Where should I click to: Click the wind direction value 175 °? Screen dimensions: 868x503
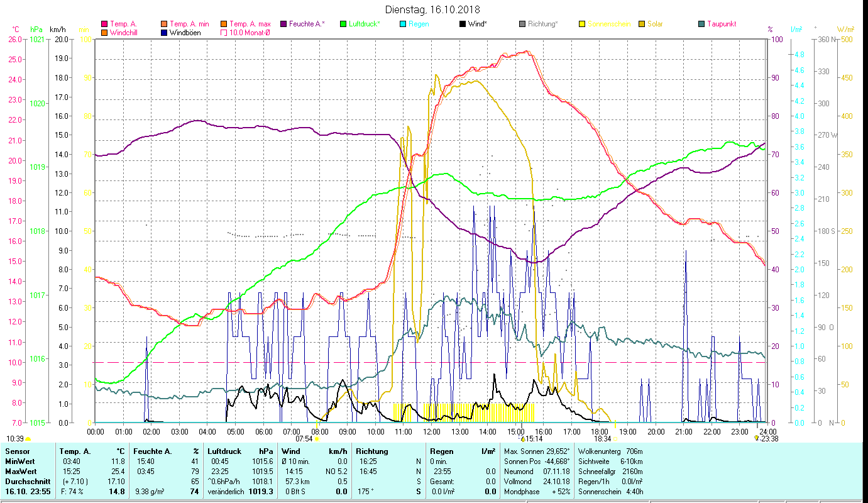point(365,491)
